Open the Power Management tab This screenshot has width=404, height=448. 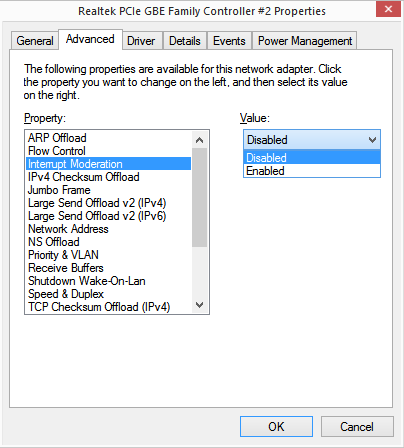305,41
